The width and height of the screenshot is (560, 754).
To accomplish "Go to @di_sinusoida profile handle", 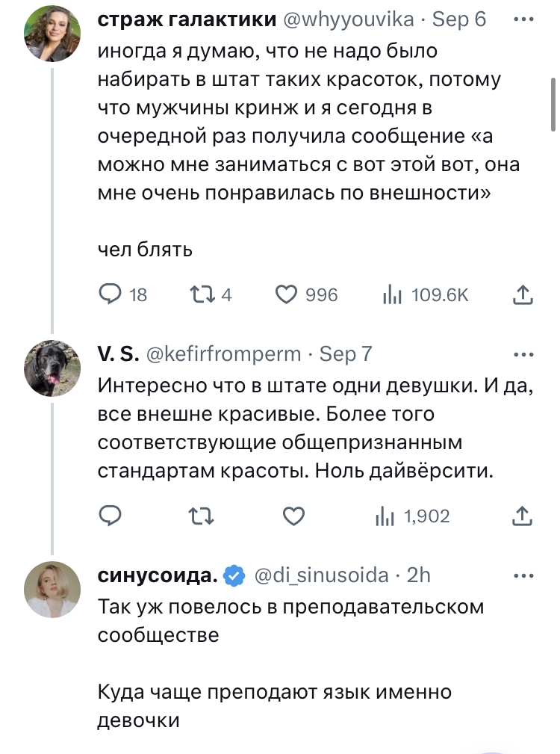I will point(322,575).
